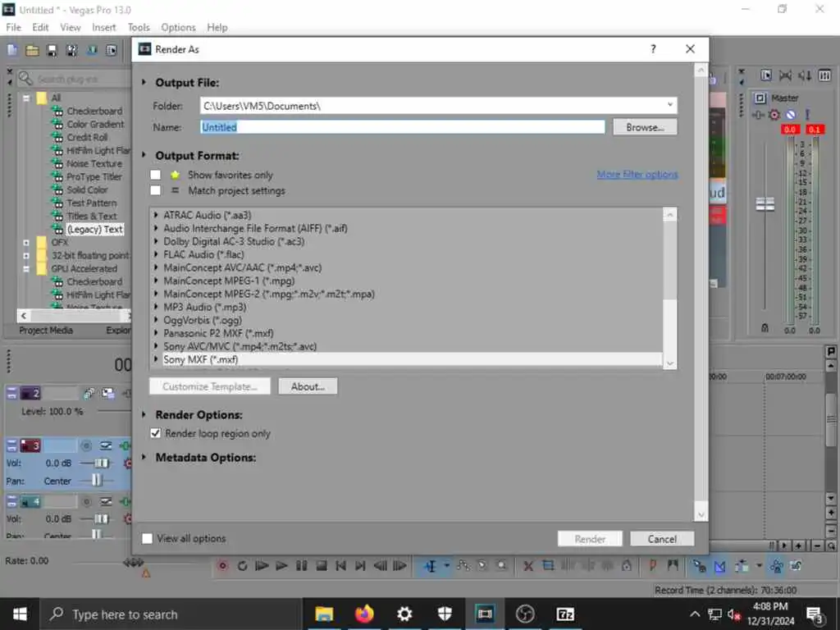
Task: Toggle Loop Playback in the transport bar
Action: [242, 566]
